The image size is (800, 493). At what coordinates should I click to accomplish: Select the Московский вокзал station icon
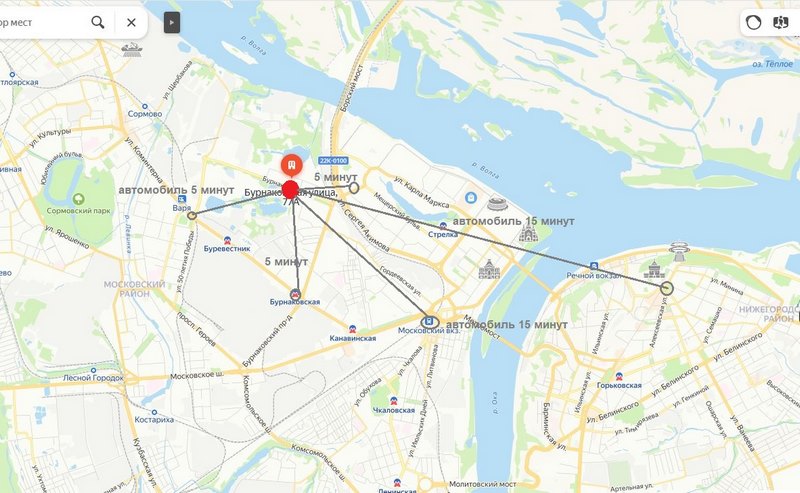430,322
